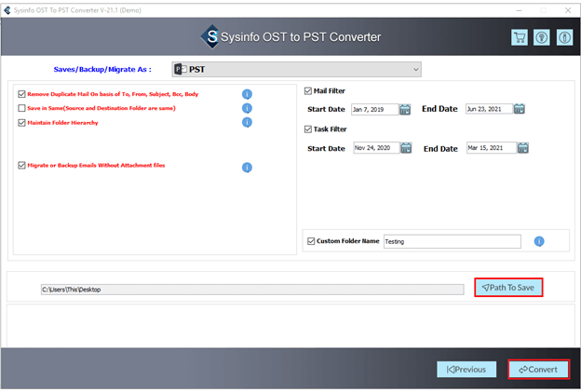Click the Path To Save button
Viewport: 581px width, 392px height.
click(508, 288)
